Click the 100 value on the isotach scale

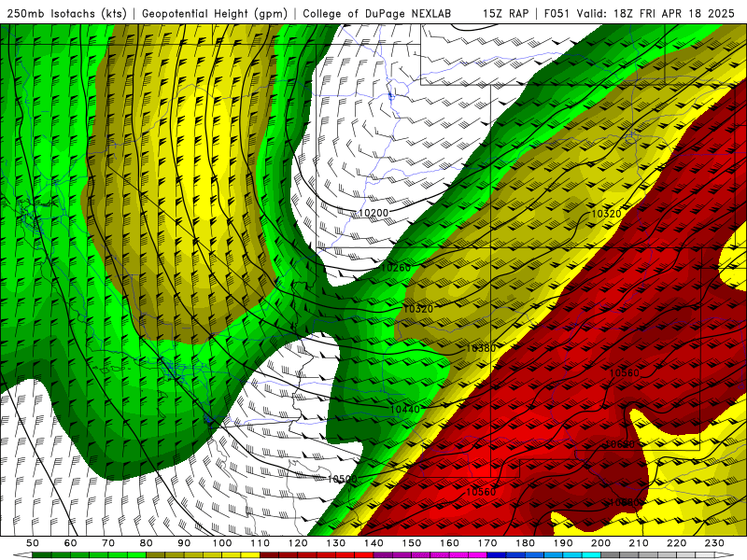(x=222, y=543)
